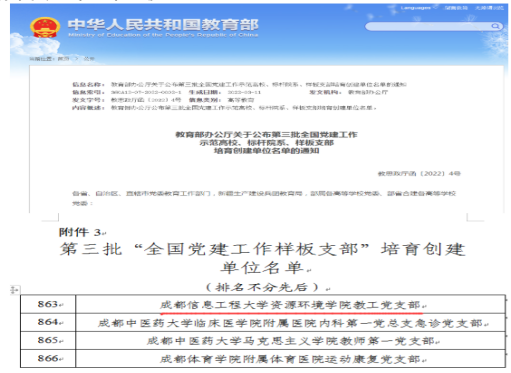
Task: Select the 成都中医药大学临床医学院 row text
Action: pyautogui.click(x=290, y=323)
